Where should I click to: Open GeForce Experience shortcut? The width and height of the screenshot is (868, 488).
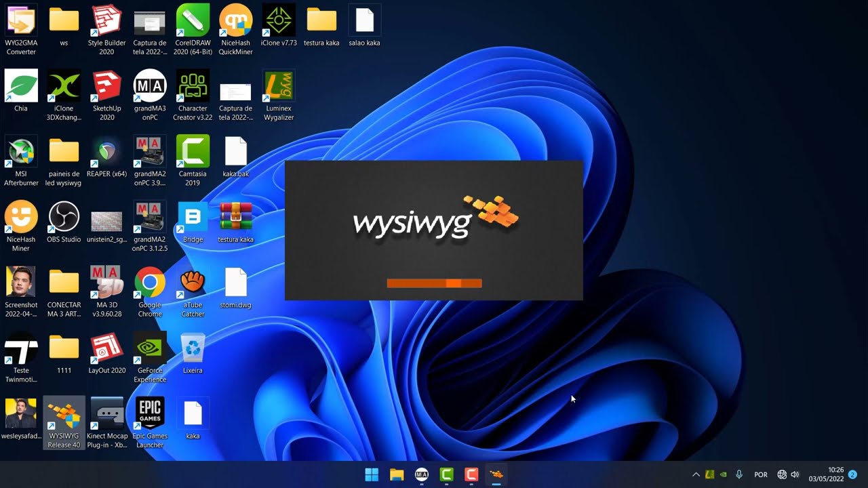(150, 358)
